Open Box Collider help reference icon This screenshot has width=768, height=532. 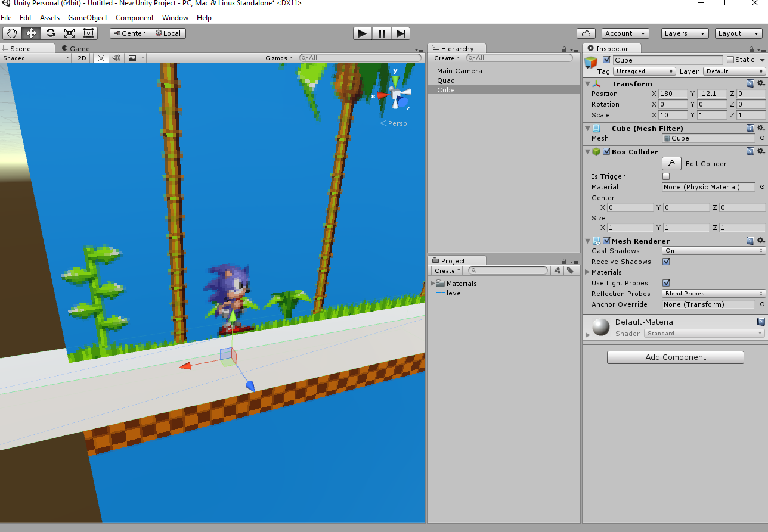(x=751, y=151)
